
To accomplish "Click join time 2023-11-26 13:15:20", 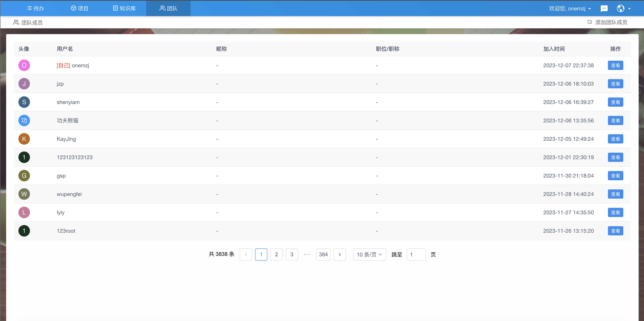I will pos(568,231).
